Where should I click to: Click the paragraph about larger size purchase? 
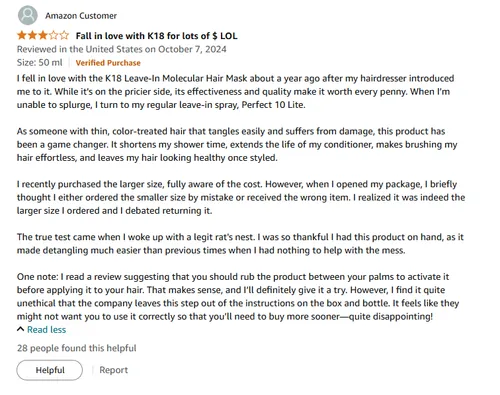click(241, 197)
